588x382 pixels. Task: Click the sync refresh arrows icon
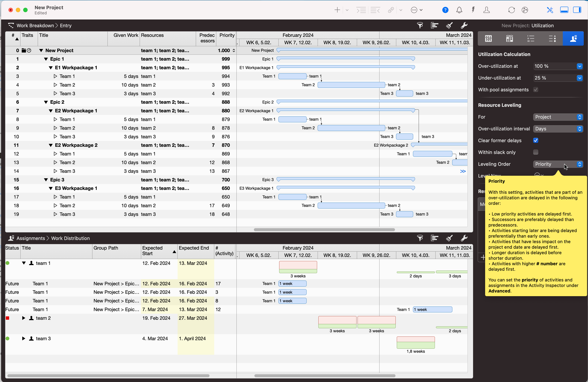coord(511,10)
